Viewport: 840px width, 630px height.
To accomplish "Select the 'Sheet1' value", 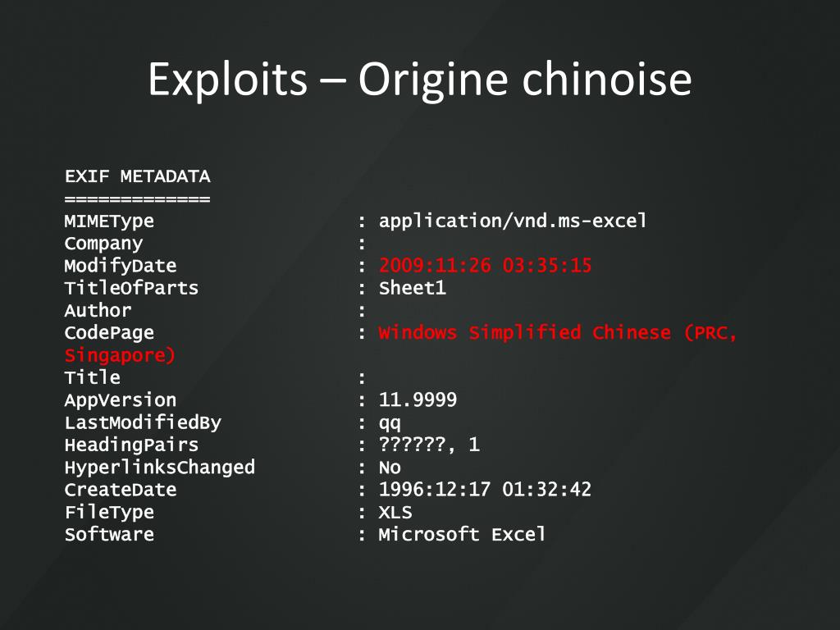I will [413, 288].
